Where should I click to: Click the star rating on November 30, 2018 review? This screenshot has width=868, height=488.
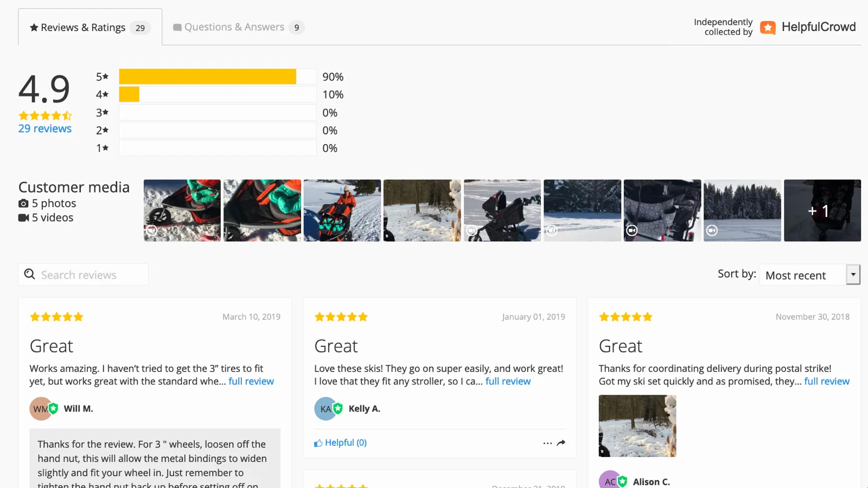coord(626,317)
